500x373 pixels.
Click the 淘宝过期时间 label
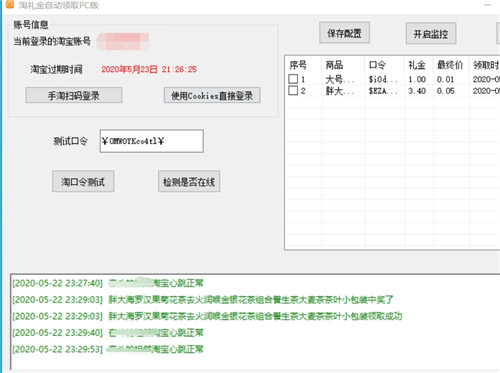tap(56, 69)
